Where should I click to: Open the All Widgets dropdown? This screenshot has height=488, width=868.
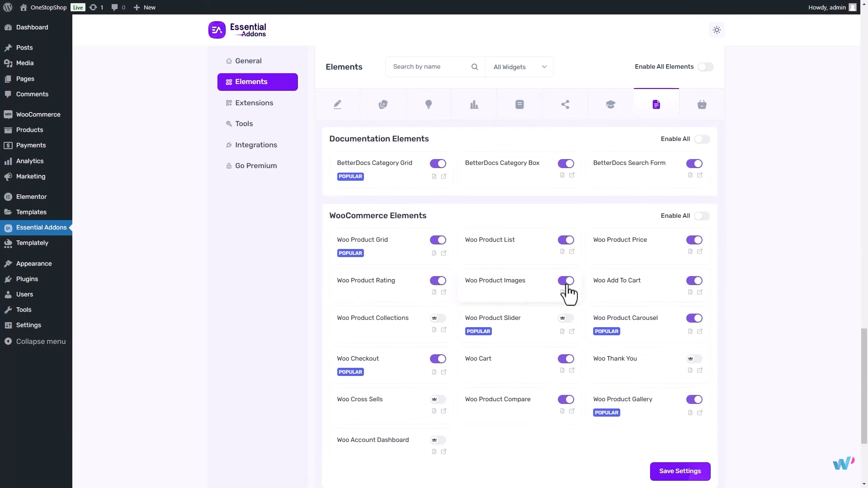point(519,66)
